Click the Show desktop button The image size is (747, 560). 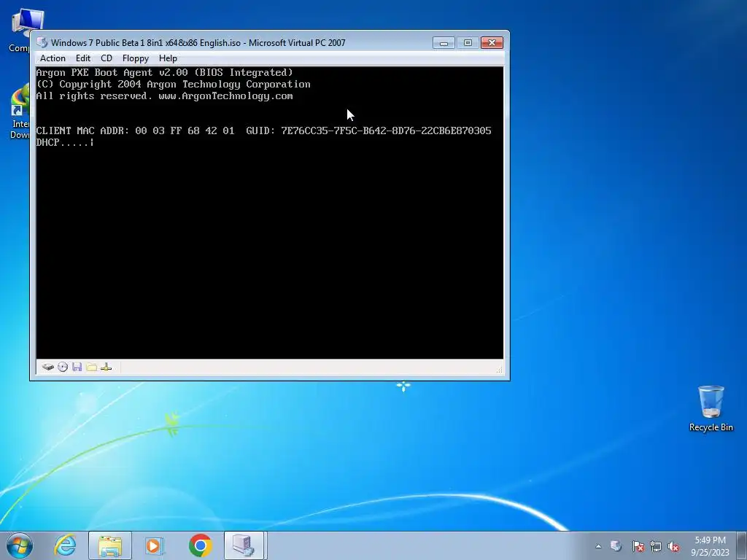(x=742, y=545)
